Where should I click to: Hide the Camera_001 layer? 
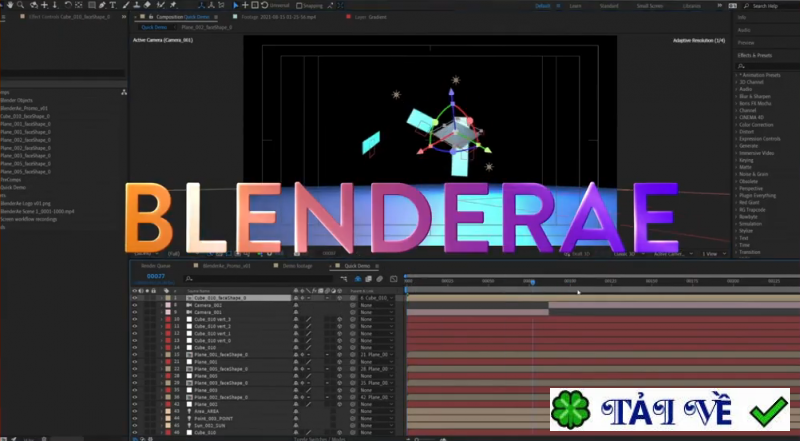click(135, 312)
